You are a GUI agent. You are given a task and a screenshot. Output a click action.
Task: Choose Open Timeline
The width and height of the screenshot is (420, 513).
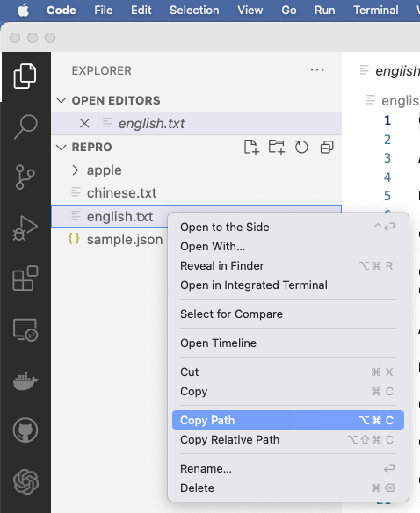[288, 343]
